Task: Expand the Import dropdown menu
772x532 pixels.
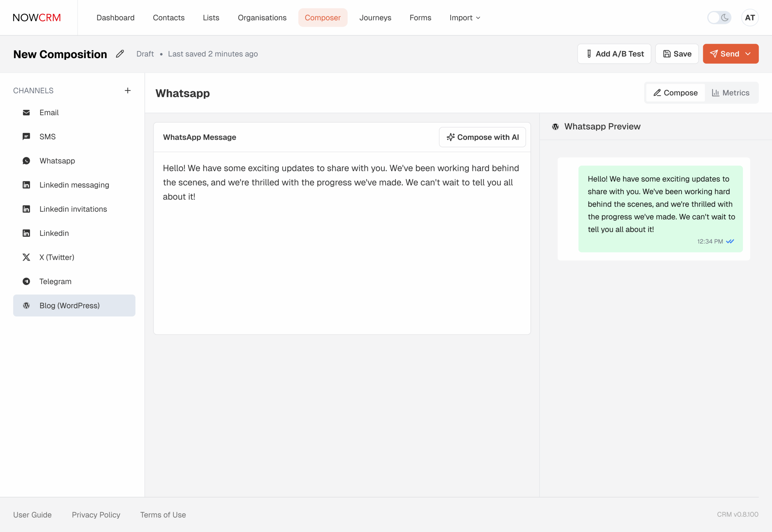Action: (465, 18)
